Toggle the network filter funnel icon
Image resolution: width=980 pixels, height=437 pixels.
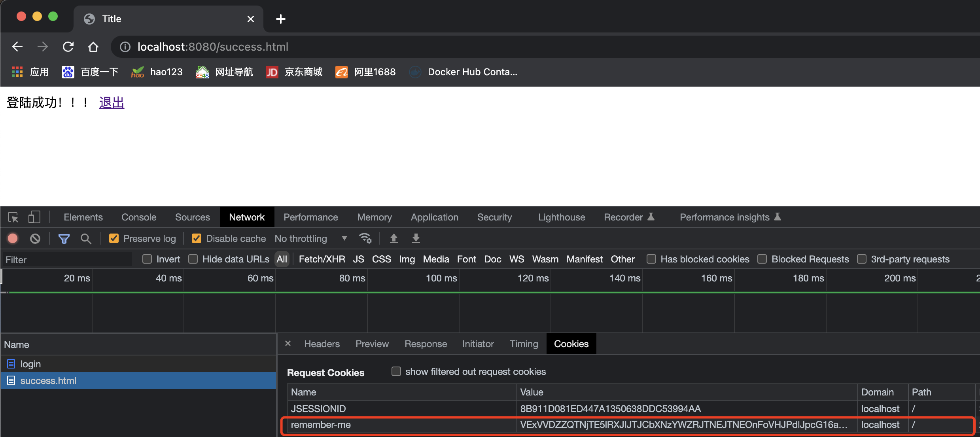(64, 239)
